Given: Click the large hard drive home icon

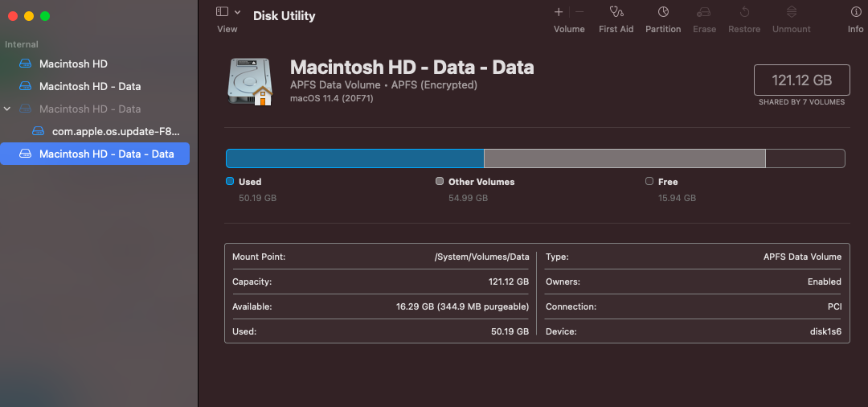Looking at the screenshot, I should 250,82.
